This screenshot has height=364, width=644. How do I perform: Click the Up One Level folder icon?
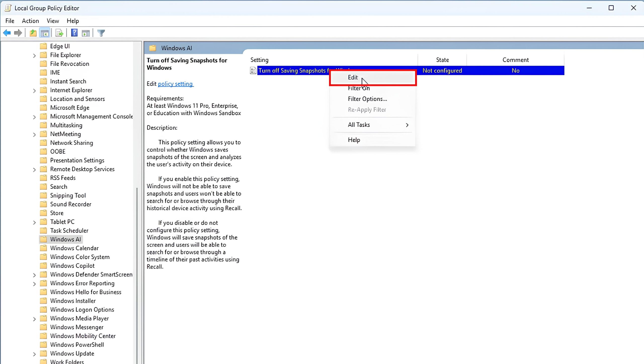pos(33,33)
